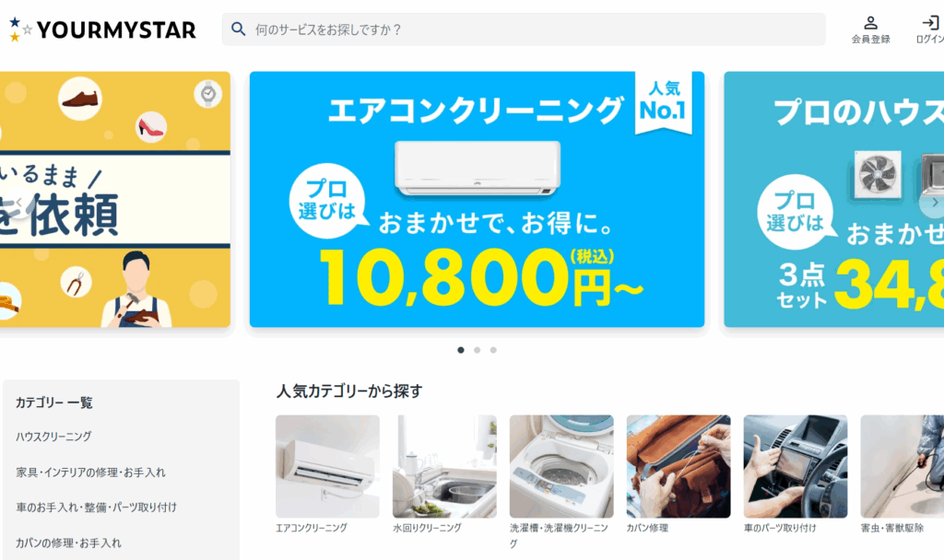Choose エアコンクリーニング popular category thumbnail
This screenshot has width=944, height=560.
[327, 466]
